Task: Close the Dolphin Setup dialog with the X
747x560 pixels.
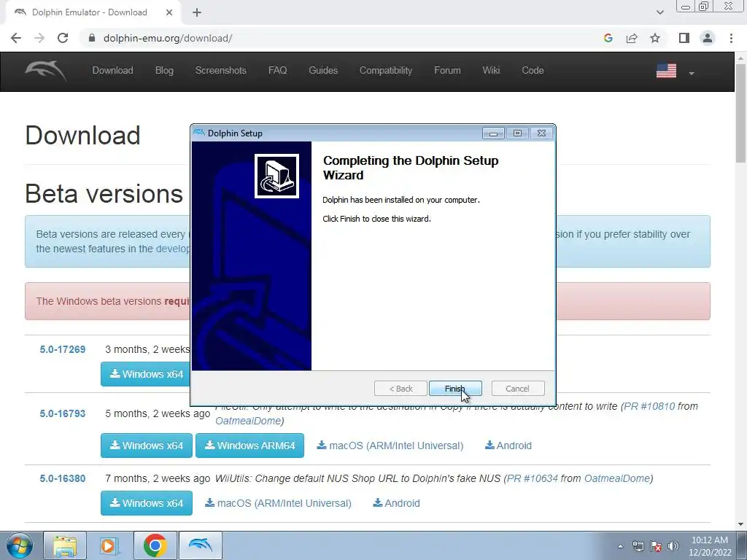Action: click(542, 133)
